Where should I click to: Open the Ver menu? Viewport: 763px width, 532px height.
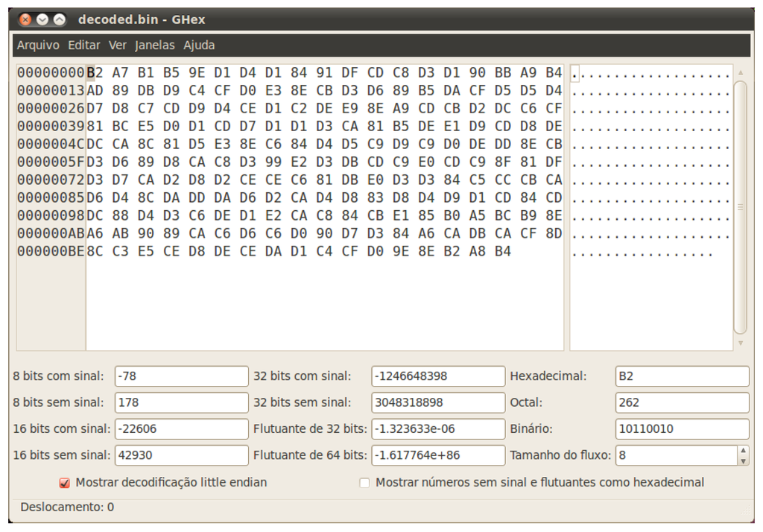point(118,45)
